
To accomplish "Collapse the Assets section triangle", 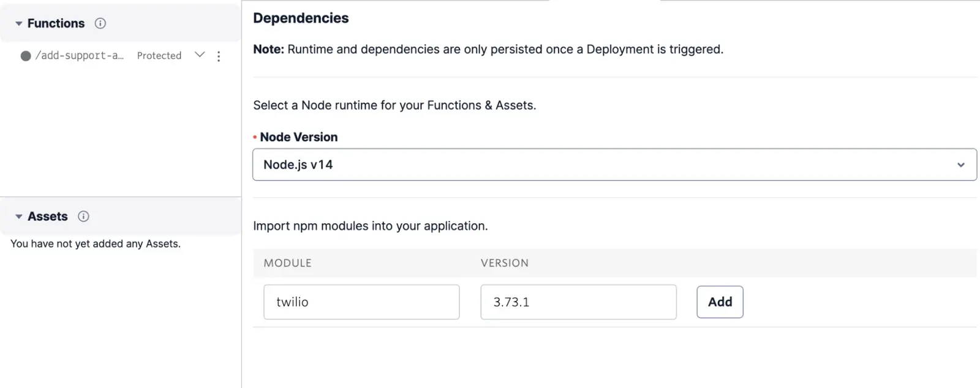I will (x=19, y=216).
